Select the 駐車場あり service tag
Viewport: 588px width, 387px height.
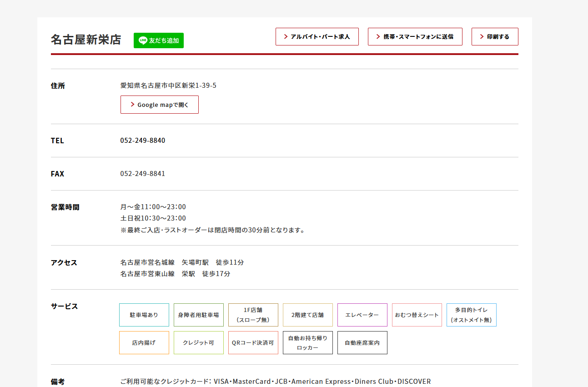point(144,315)
